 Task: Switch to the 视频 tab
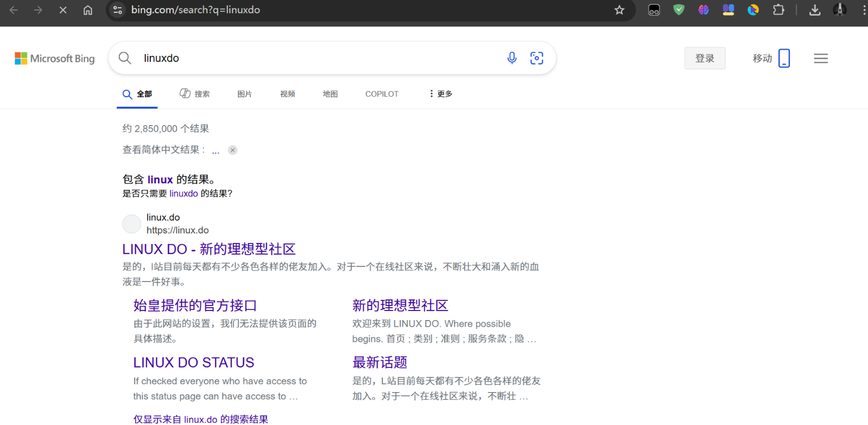pyautogui.click(x=288, y=94)
